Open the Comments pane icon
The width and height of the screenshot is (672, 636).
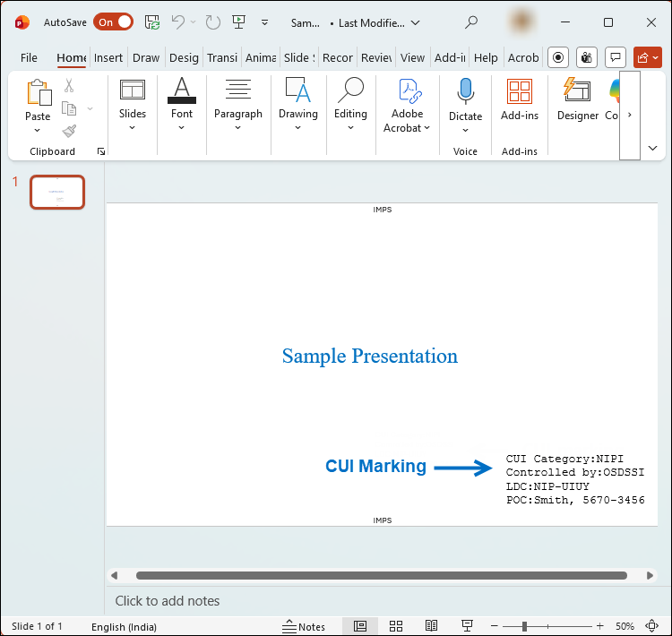[x=616, y=57]
